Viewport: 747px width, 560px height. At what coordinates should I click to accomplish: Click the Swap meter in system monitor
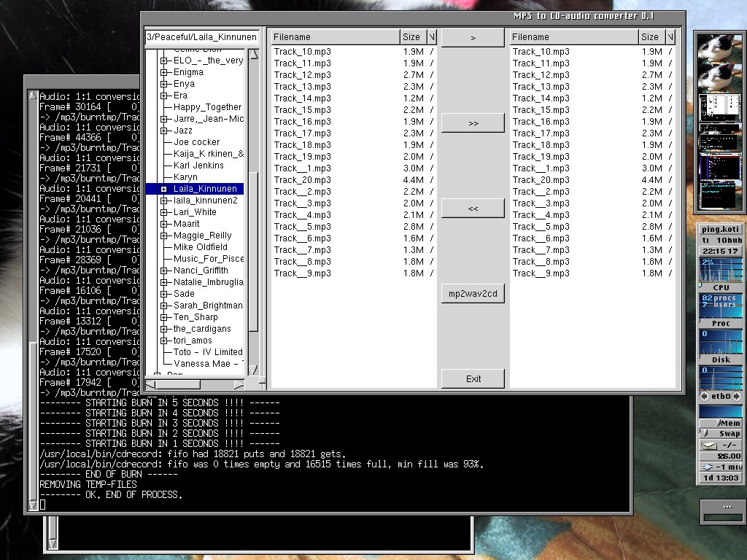tap(720, 434)
